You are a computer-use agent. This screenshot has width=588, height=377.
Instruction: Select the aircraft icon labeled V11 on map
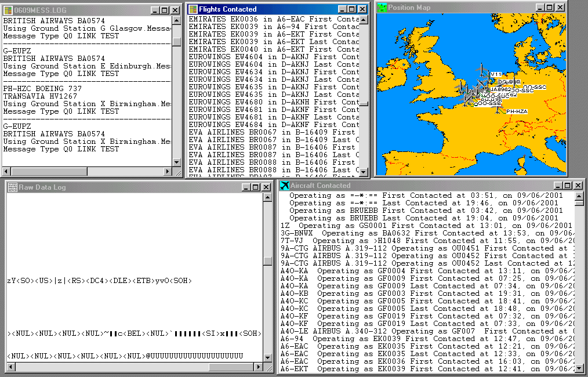[482, 70]
